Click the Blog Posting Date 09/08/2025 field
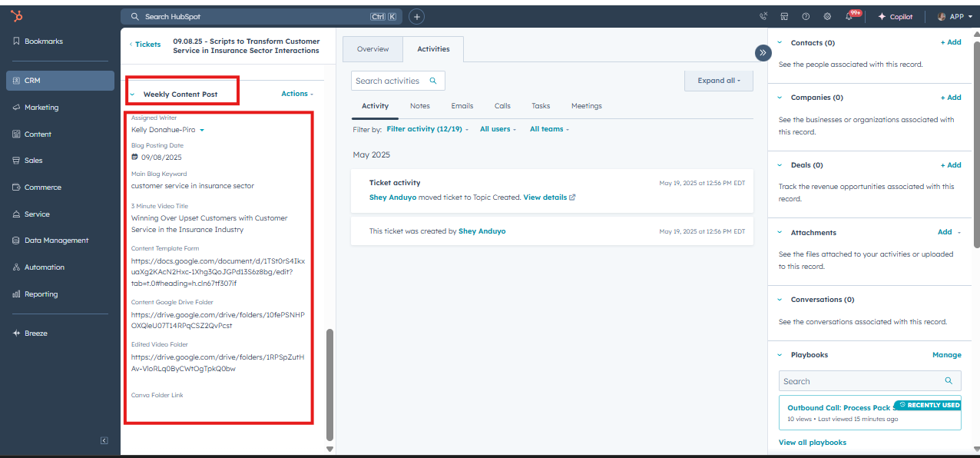980x458 pixels. coord(161,158)
